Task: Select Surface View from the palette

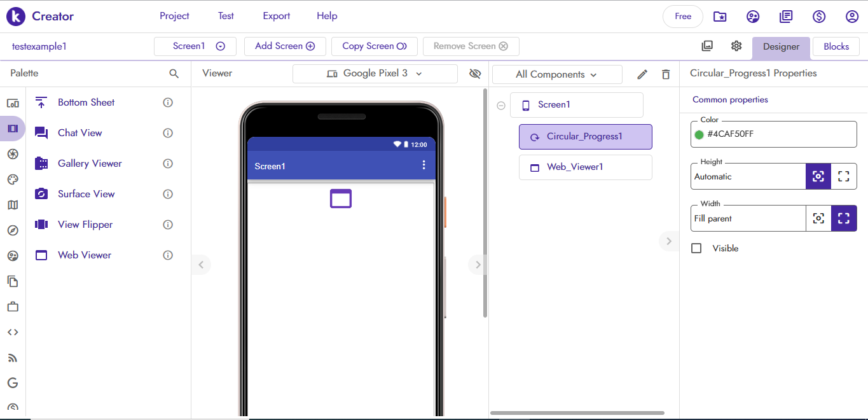Action: [x=85, y=193]
